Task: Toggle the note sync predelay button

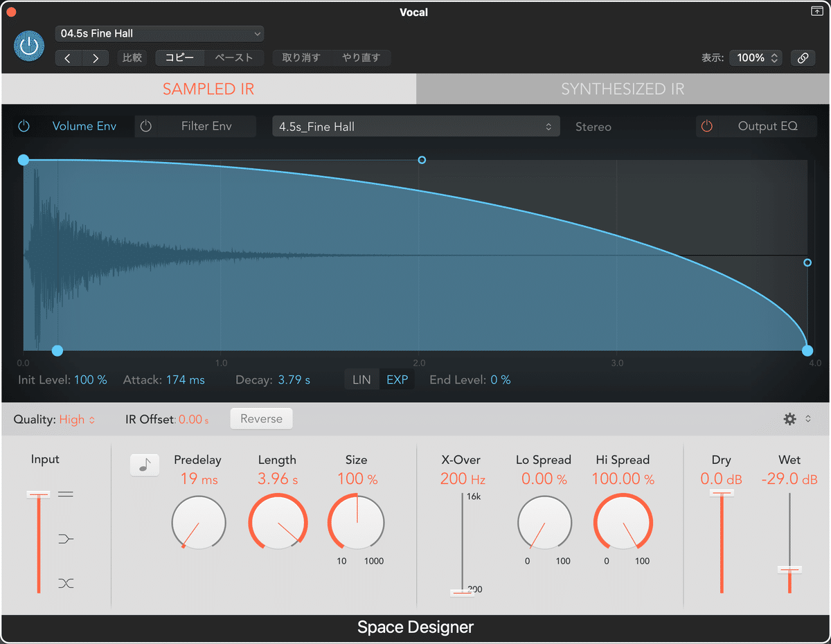Action: 145,465
